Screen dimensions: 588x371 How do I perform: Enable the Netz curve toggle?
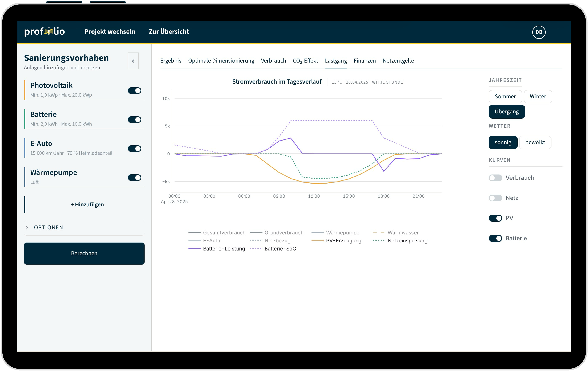[495, 198]
